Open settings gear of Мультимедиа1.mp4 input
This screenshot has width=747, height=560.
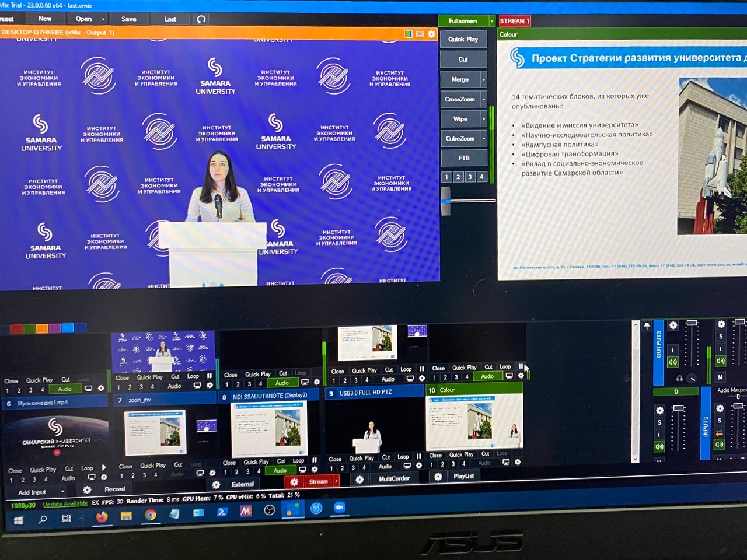(103, 477)
